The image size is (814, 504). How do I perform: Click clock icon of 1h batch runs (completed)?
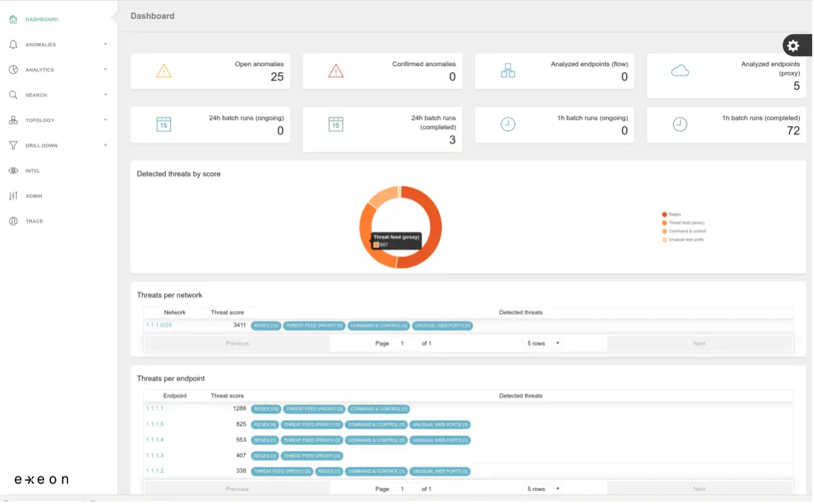pos(680,124)
